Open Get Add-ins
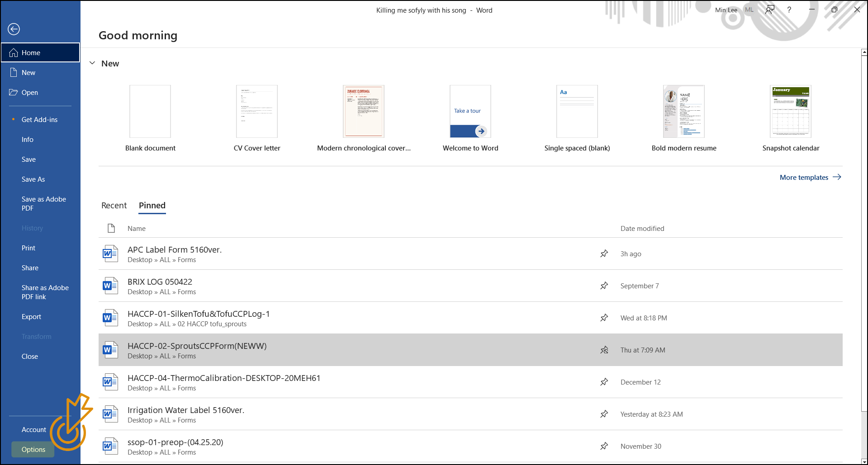 (40, 119)
